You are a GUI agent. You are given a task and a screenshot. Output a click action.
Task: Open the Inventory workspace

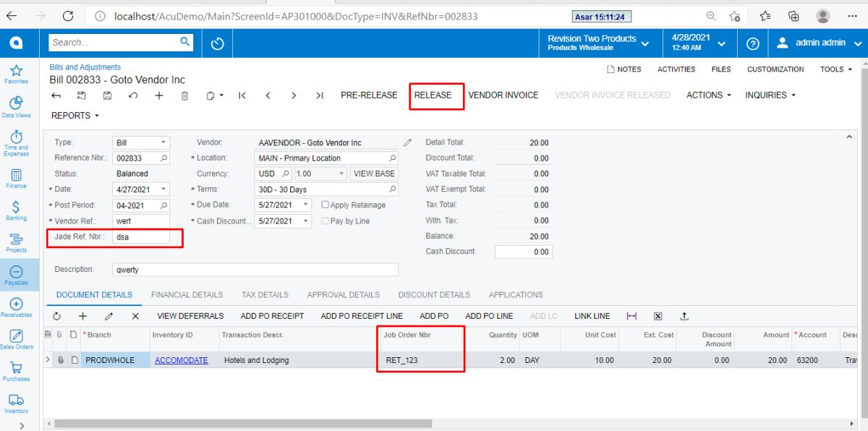point(16,404)
